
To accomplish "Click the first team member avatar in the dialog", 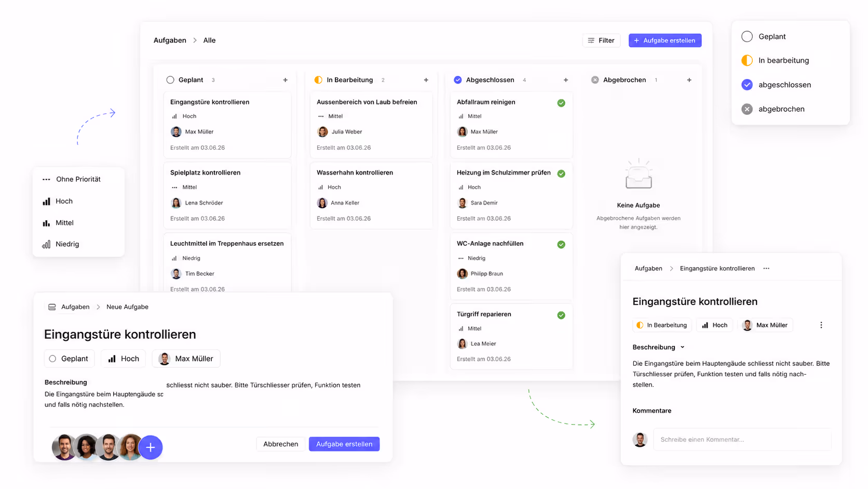I will tap(64, 447).
